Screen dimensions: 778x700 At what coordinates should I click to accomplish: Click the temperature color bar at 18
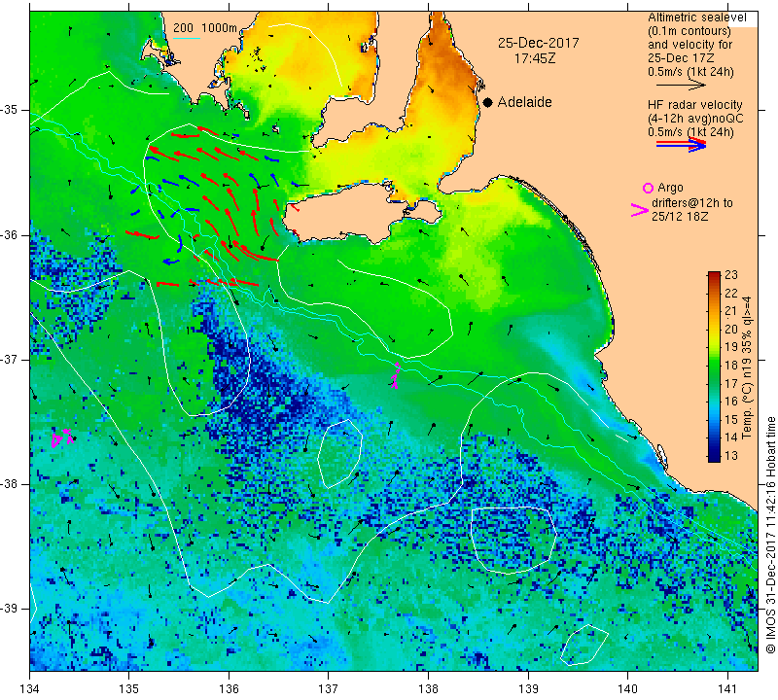coord(714,366)
